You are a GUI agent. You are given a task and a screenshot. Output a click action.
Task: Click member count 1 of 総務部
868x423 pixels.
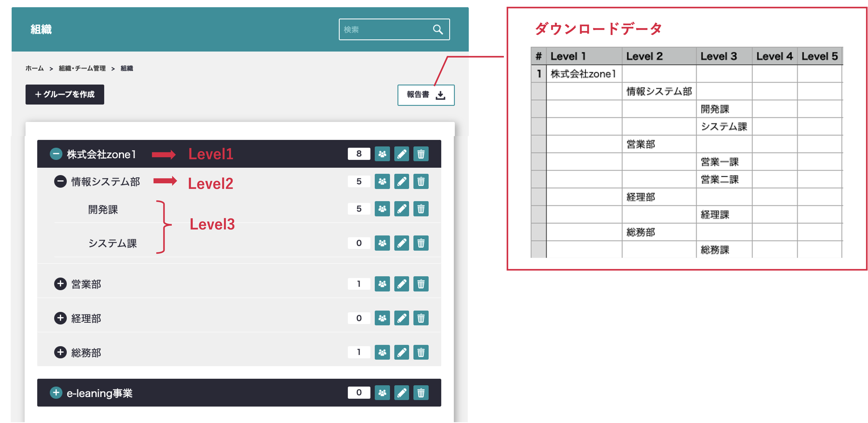359,352
